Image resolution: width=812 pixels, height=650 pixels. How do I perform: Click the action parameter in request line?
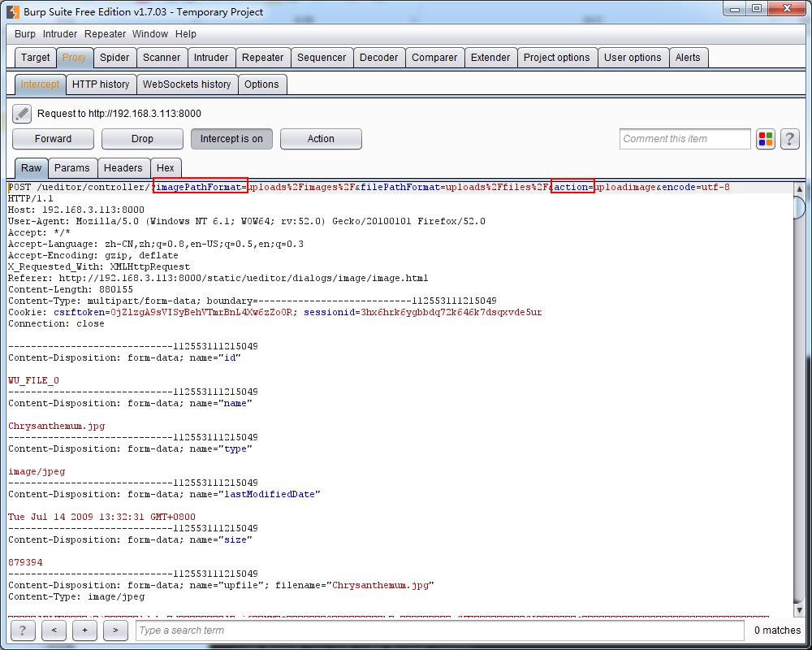coord(572,187)
